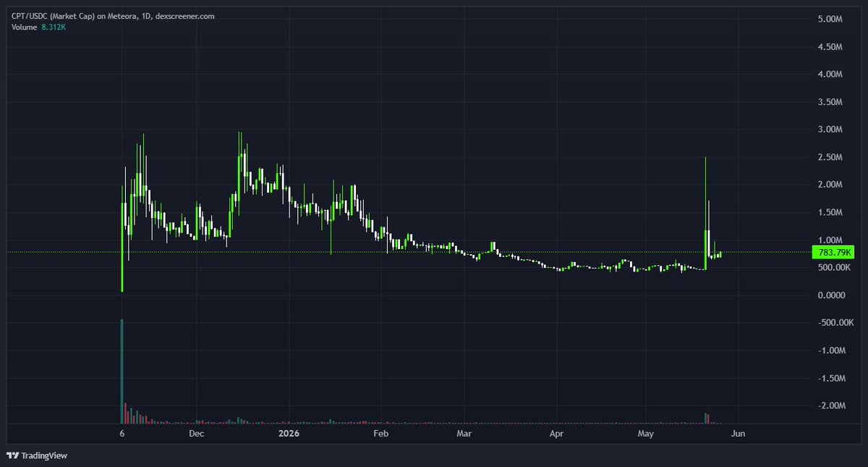Click the 2026 year label
This screenshot has width=868, height=467.
(x=288, y=434)
